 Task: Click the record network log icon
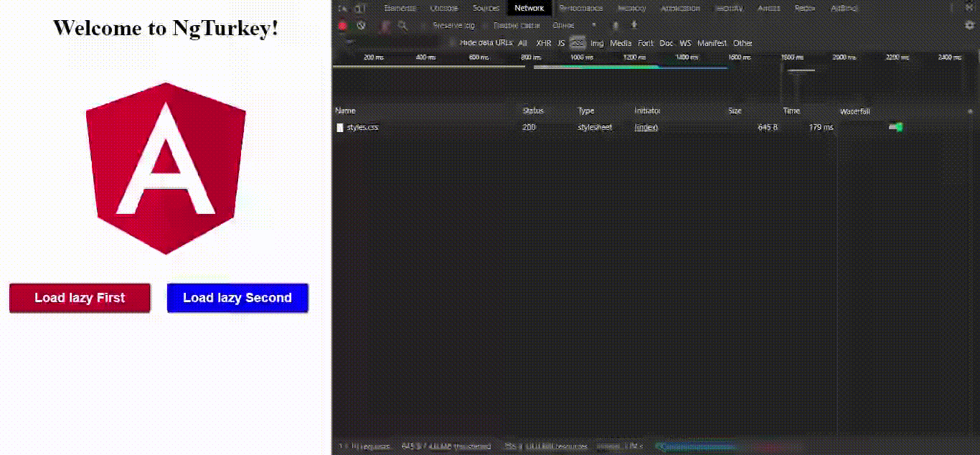pos(343,24)
